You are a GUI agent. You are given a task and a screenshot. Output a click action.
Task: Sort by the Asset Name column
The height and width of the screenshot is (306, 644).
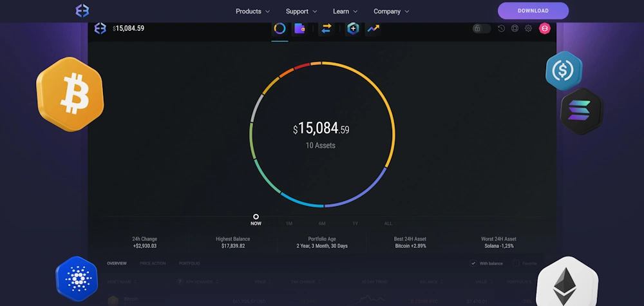click(x=122, y=282)
